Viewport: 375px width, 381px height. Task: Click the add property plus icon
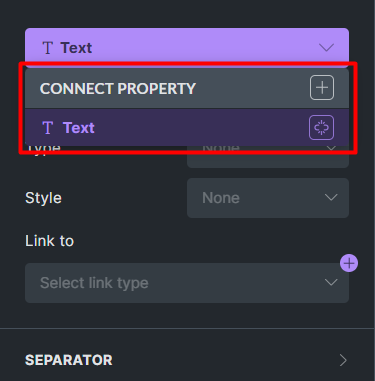click(322, 88)
